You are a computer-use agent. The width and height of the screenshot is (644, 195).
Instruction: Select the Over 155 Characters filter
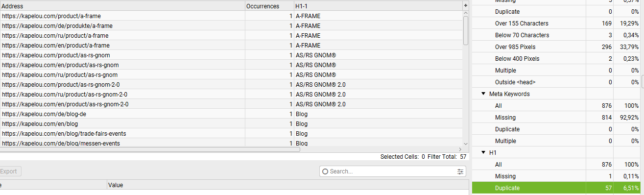pos(556,23)
